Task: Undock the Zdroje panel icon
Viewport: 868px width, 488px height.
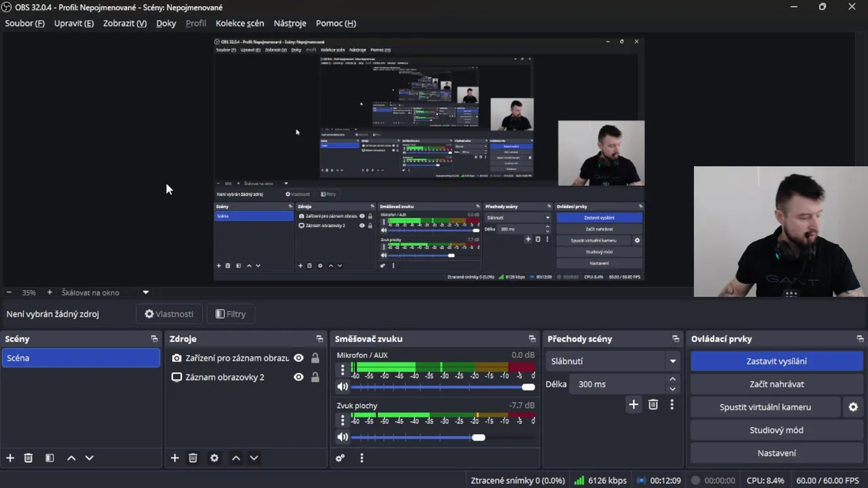Action: coord(320,339)
